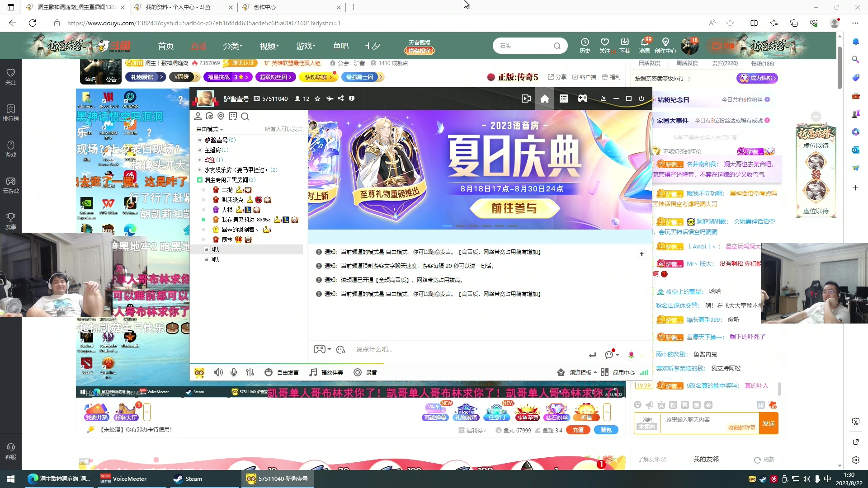Open the 自由模式 mode dropdown
The image size is (868, 488).
[210, 129]
